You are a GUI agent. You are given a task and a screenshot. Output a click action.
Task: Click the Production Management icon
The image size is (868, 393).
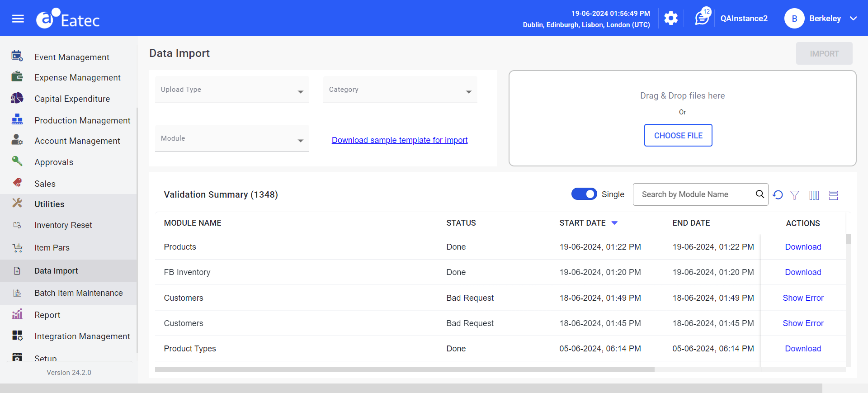point(17,119)
